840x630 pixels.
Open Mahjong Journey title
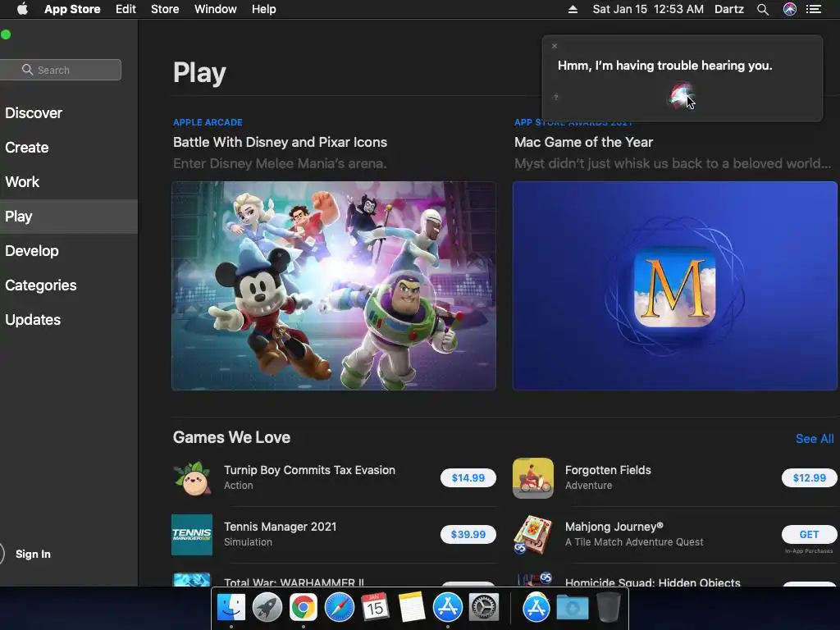tap(614, 527)
